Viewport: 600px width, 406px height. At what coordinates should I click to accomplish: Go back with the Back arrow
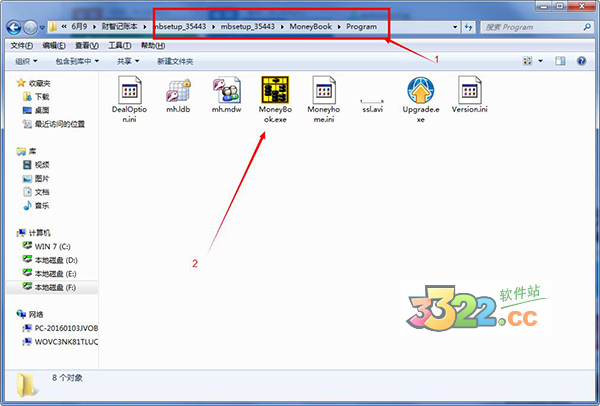14,27
